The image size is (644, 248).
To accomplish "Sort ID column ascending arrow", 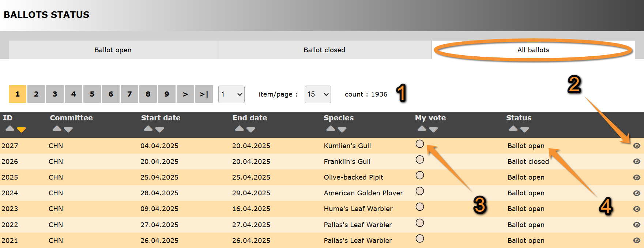I will point(10,128).
